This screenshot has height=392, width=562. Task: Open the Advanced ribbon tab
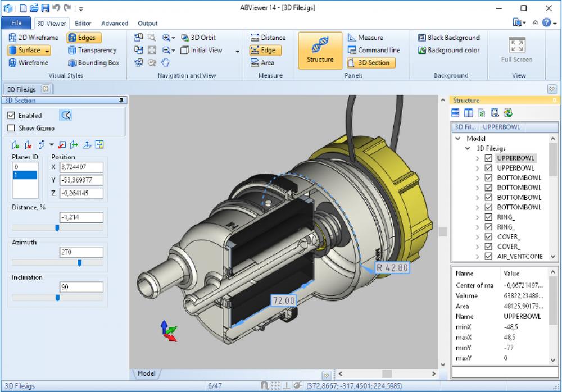tap(114, 24)
